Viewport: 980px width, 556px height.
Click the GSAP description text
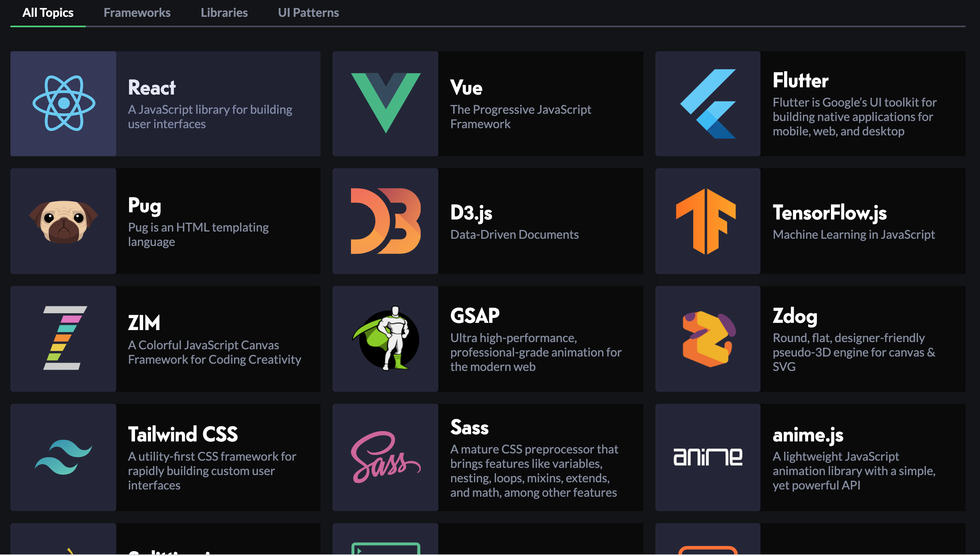pos(536,353)
